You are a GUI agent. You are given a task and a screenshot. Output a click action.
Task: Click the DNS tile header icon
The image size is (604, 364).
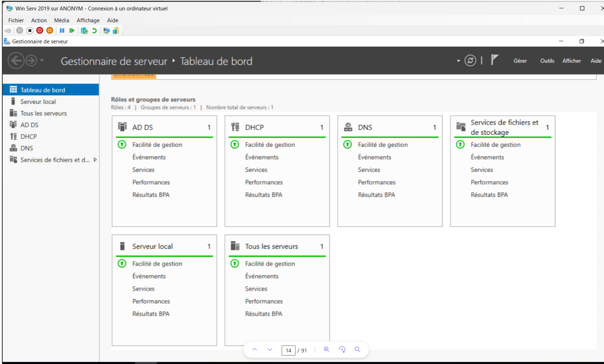pyautogui.click(x=348, y=127)
